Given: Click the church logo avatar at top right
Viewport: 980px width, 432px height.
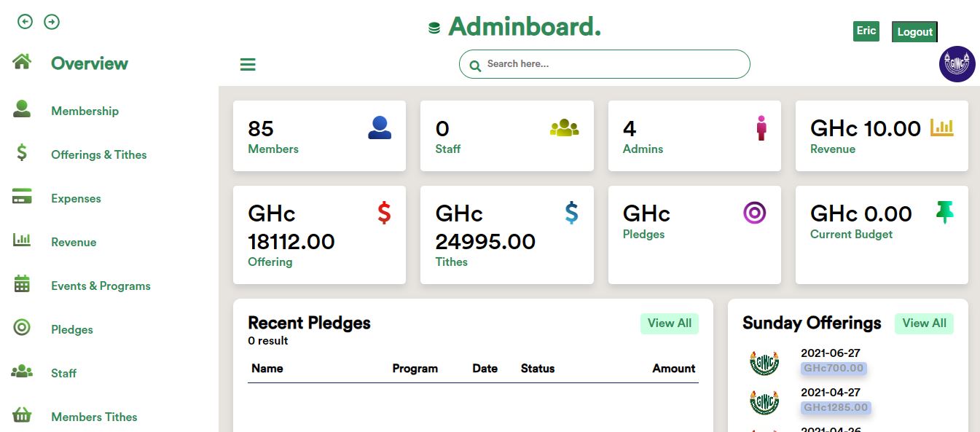Looking at the screenshot, I should point(957,64).
